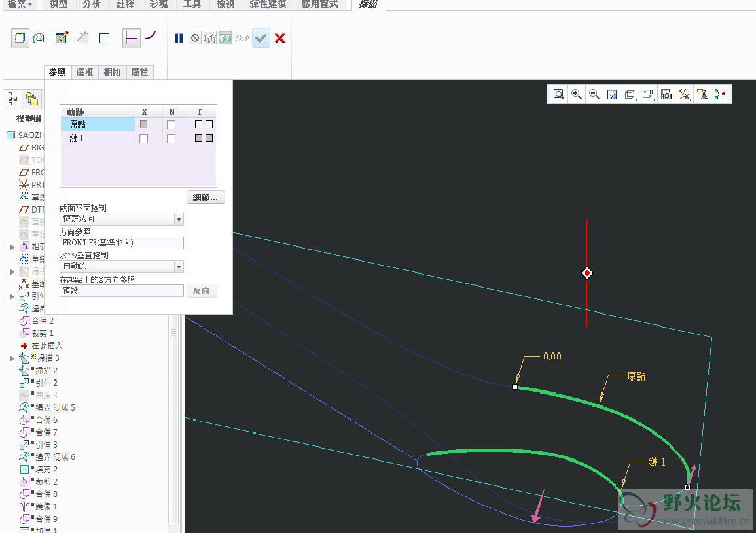Toggle the thin feature icon
The width and height of the screenshot is (756, 533).
click(x=105, y=37)
